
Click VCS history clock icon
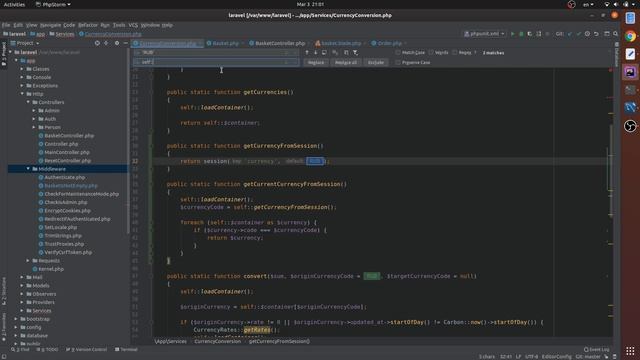[x=587, y=34]
